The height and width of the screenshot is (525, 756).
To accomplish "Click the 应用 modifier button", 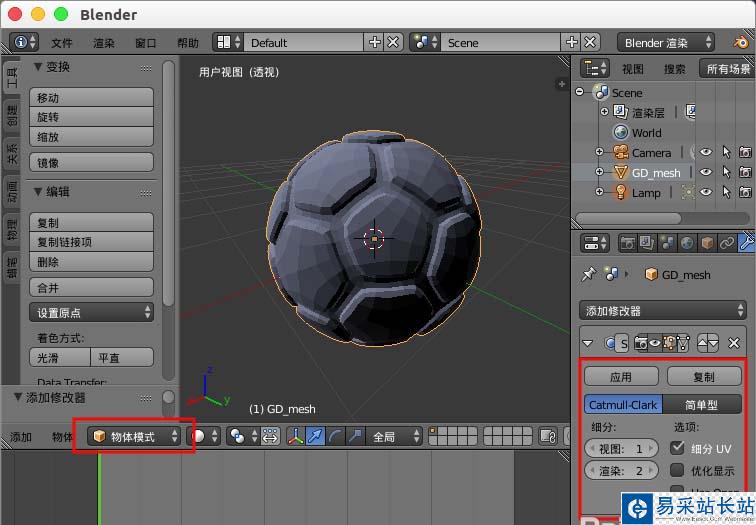I will [x=621, y=377].
